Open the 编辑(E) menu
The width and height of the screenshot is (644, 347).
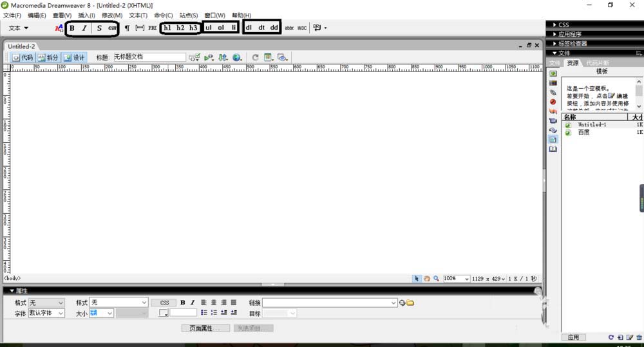37,15
